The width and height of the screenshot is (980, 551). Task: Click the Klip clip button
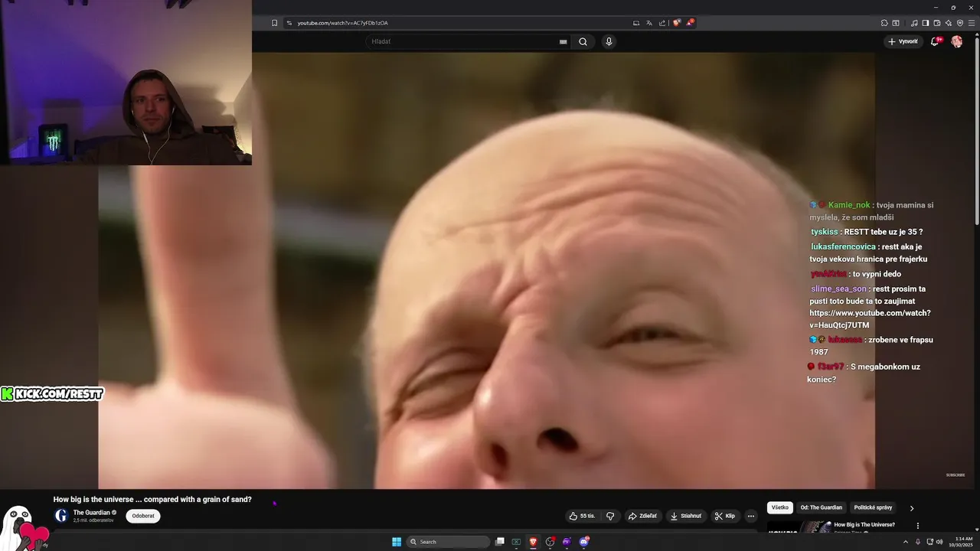coord(725,516)
